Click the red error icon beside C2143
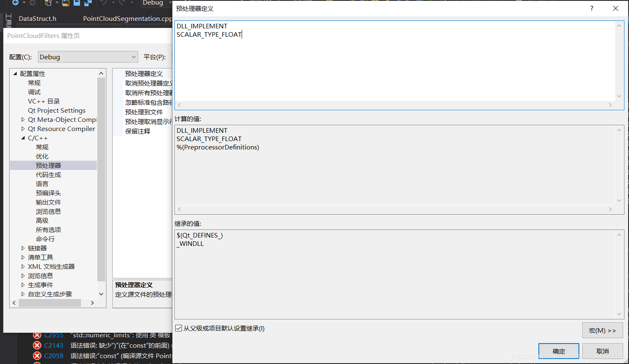Viewport: 629px width, 364px height. click(x=37, y=345)
